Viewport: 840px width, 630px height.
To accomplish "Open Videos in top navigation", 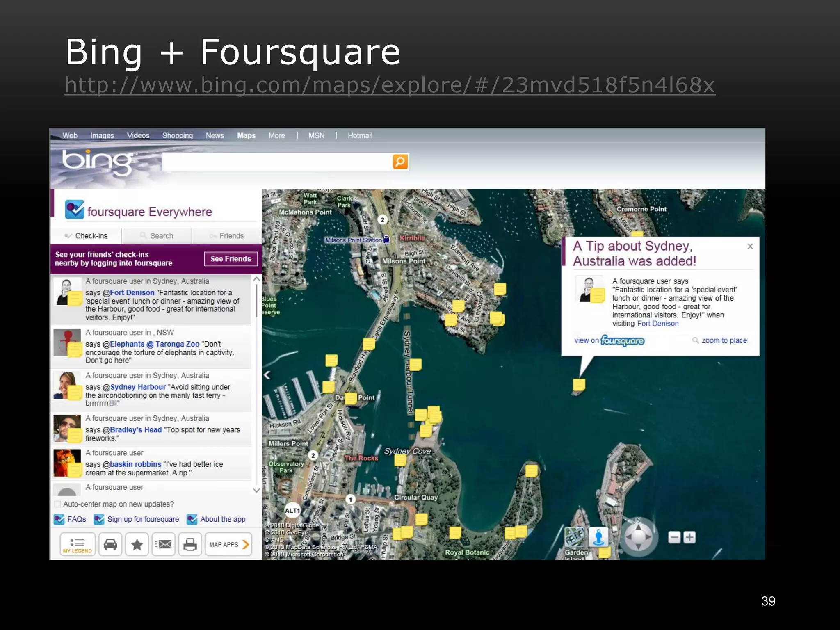I will pyautogui.click(x=138, y=135).
